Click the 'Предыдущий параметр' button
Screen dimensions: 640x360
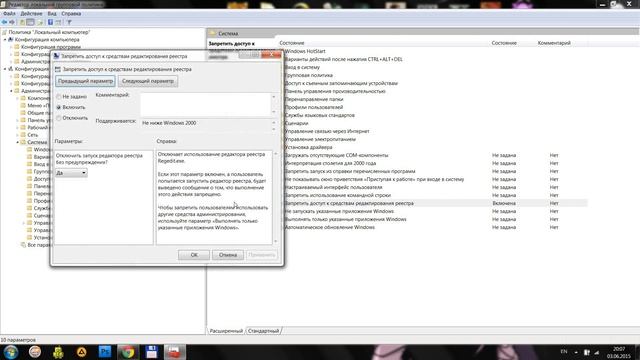click(85, 81)
